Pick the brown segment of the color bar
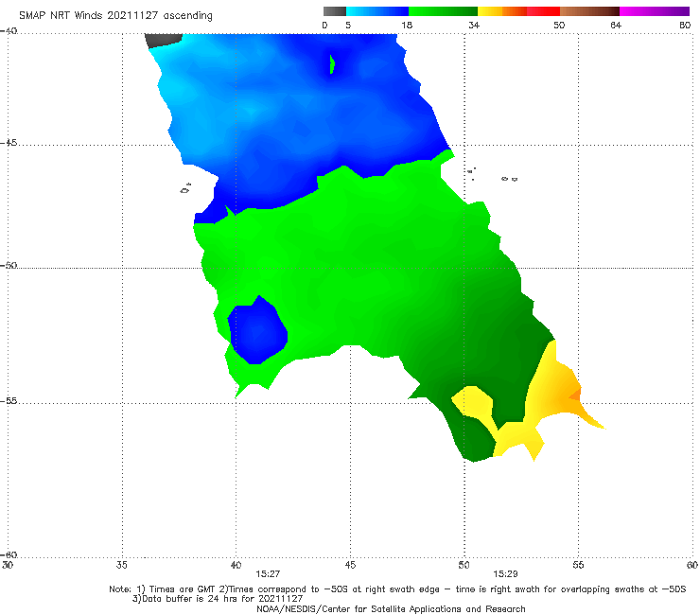This screenshot has height=615, width=700. [589, 11]
